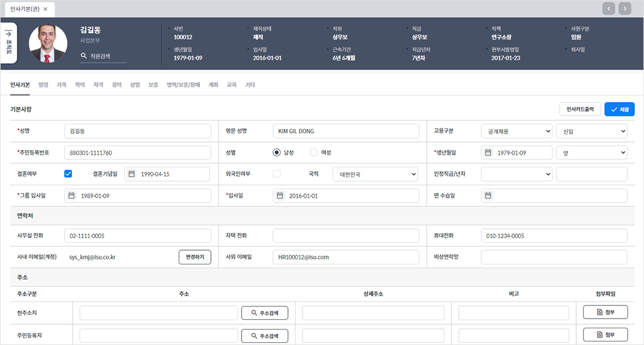Click 변경하기 button for 사내 이메일
This screenshot has width=644, height=345.
(195, 257)
